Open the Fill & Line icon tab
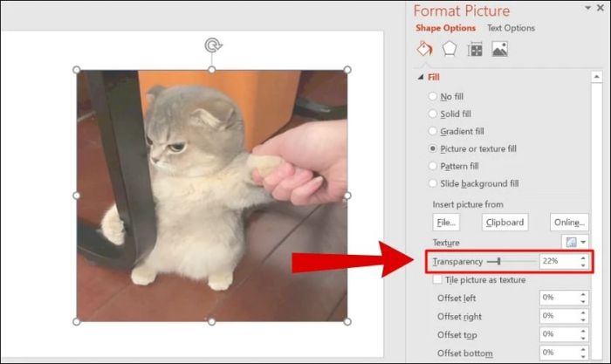The width and height of the screenshot is (611, 364). [424, 49]
